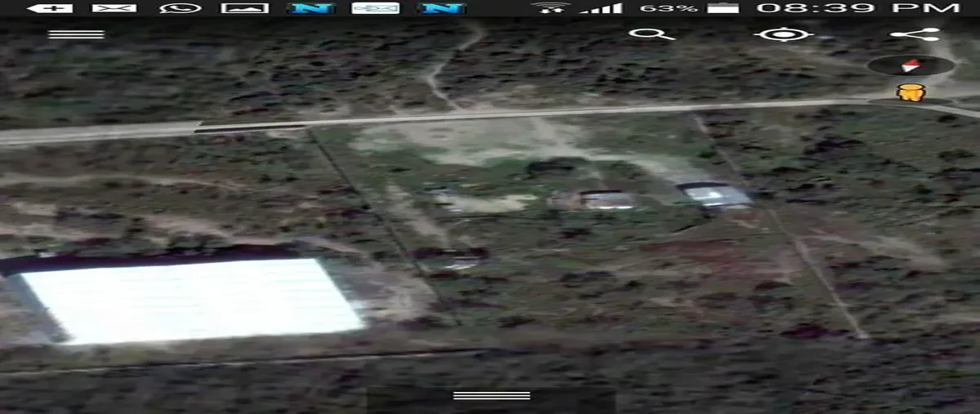Tap the battery indicator in status bar
Viewport: 980px width, 414px height.
(x=722, y=8)
